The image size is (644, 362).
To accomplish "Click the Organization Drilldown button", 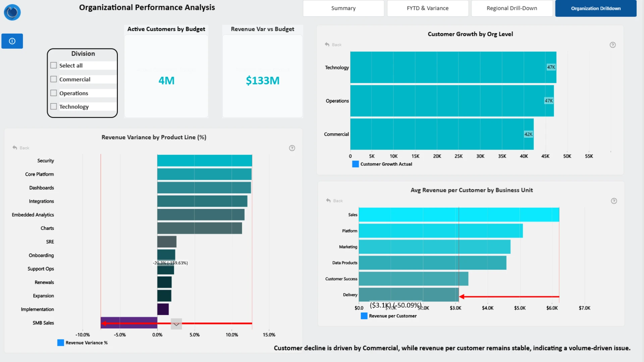I will coord(596,8).
